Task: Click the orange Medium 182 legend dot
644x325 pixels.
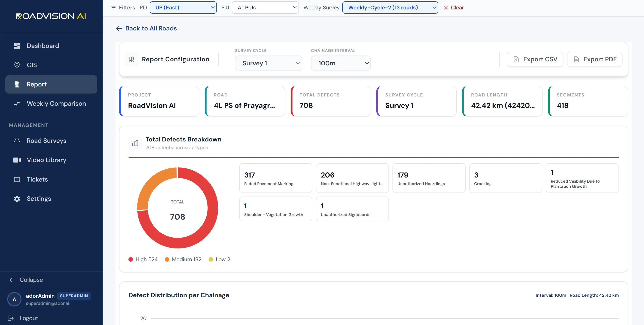Action: tap(167, 259)
